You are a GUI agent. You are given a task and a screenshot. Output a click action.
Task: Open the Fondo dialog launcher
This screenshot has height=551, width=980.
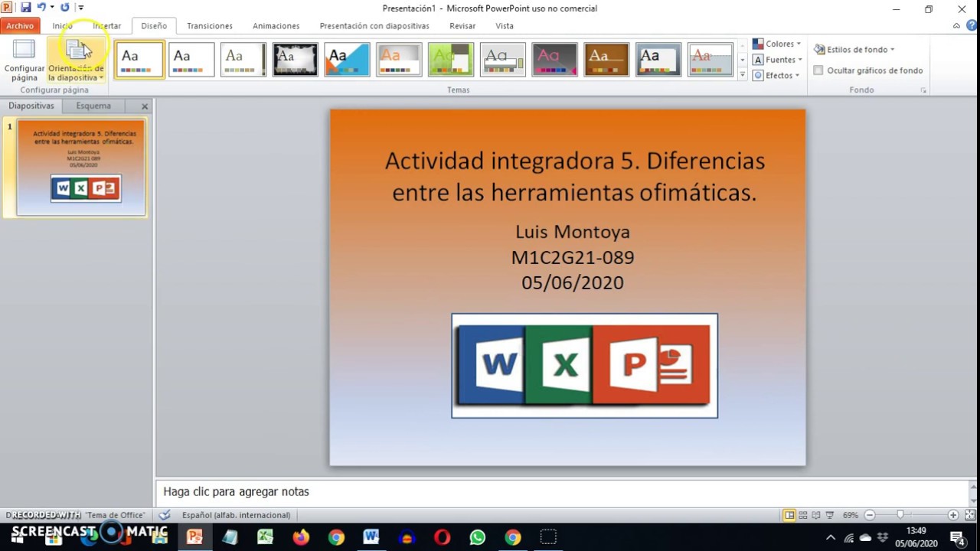tap(923, 90)
